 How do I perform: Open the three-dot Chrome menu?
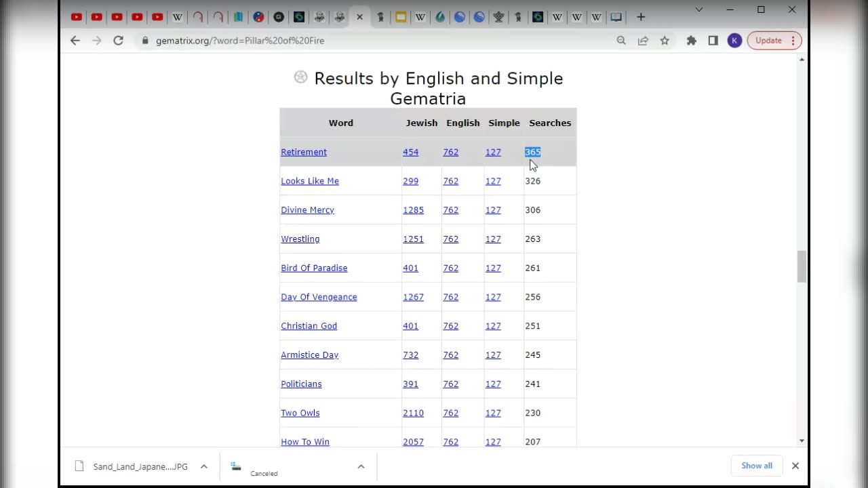point(793,41)
